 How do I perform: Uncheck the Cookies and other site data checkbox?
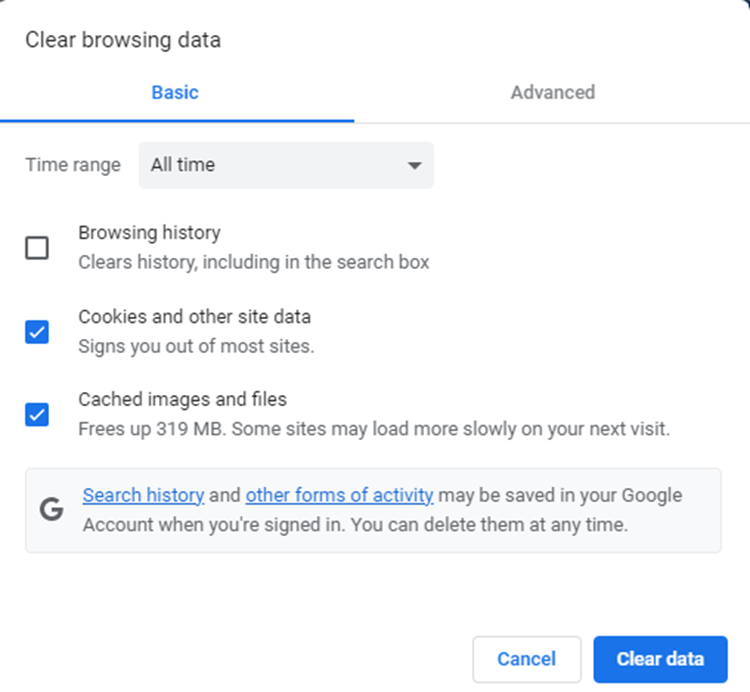pos(37,332)
